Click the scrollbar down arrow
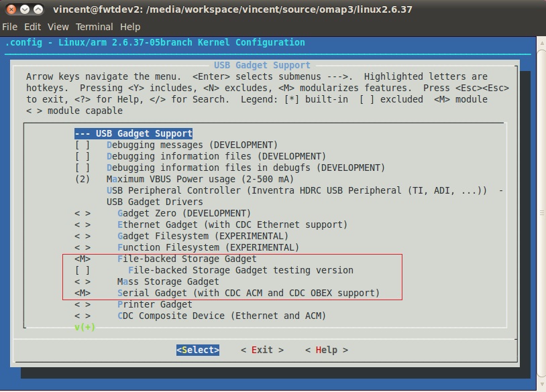Image resolution: width=546 pixels, height=392 pixels. click(x=541, y=385)
